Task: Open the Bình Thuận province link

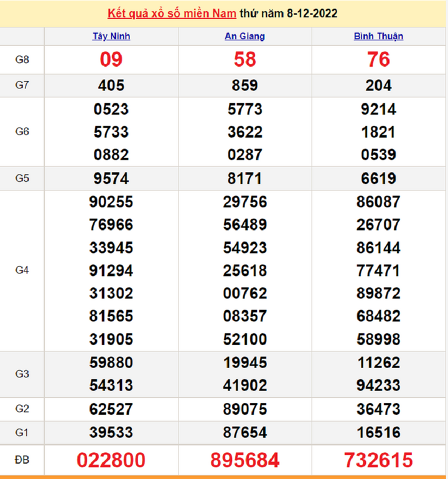Action: pos(378,36)
